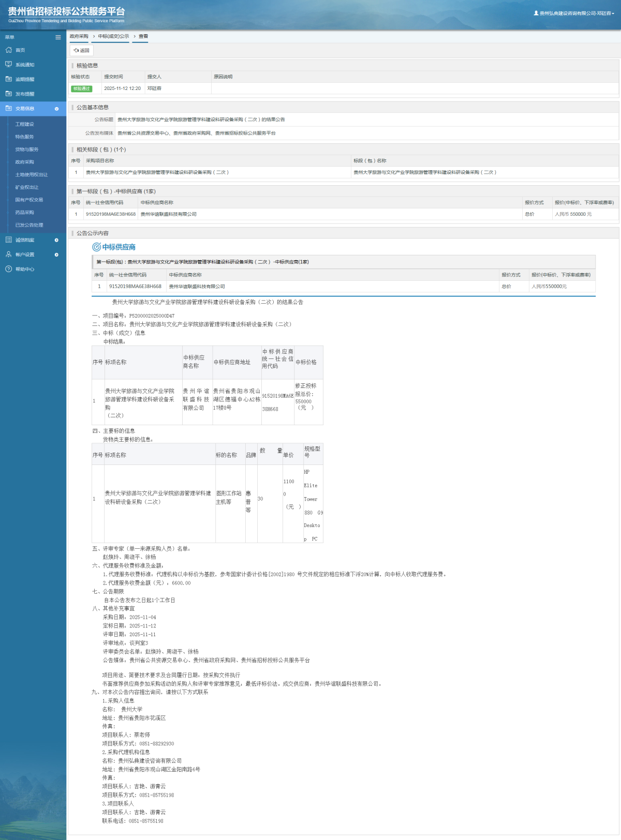
Task: Click the 发布提醒 icon in sidebar
Action: pos(8,94)
